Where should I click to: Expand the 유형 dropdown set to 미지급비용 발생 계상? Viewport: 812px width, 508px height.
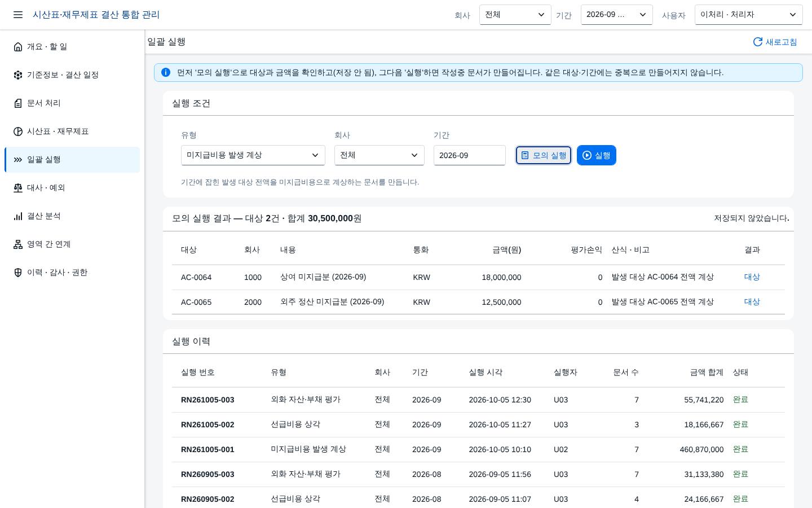253,155
